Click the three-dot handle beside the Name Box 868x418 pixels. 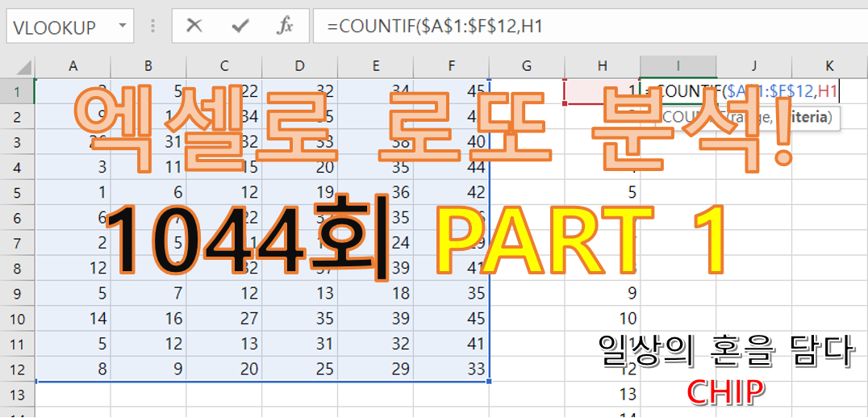[153, 26]
